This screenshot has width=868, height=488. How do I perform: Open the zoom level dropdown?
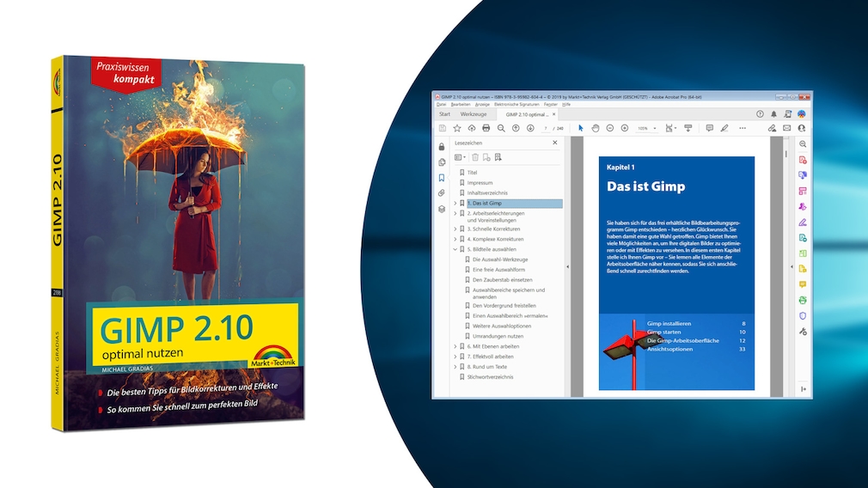[655, 128]
